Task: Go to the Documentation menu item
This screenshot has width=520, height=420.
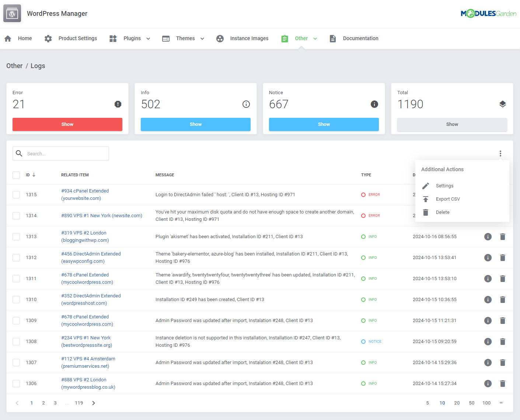Action: coord(360,38)
